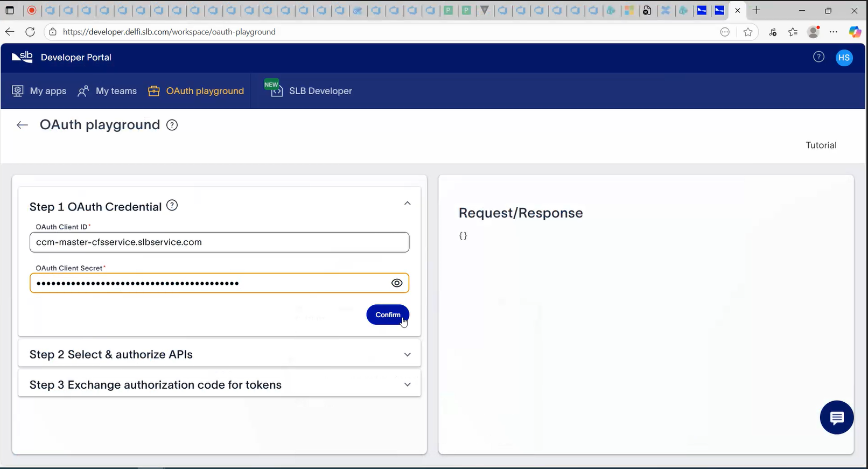Open My apps navigation item
868x469 pixels.
pyautogui.click(x=39, y=91)
